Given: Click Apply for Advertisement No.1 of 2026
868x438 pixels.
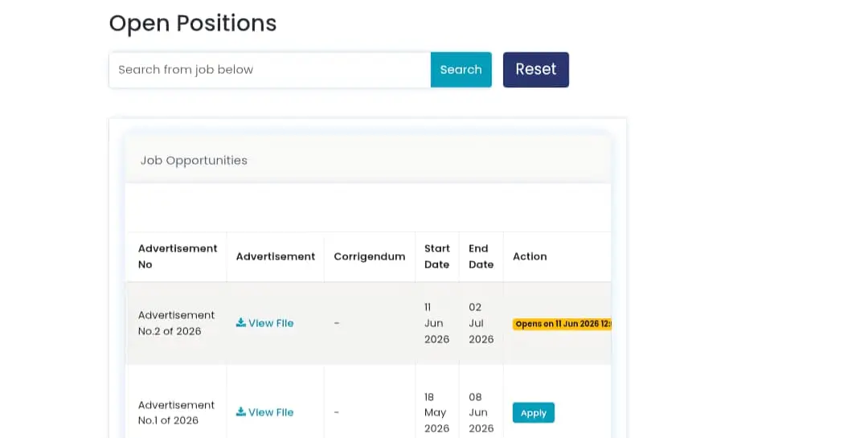Looking at the screenshot, I should click(533, 412).
